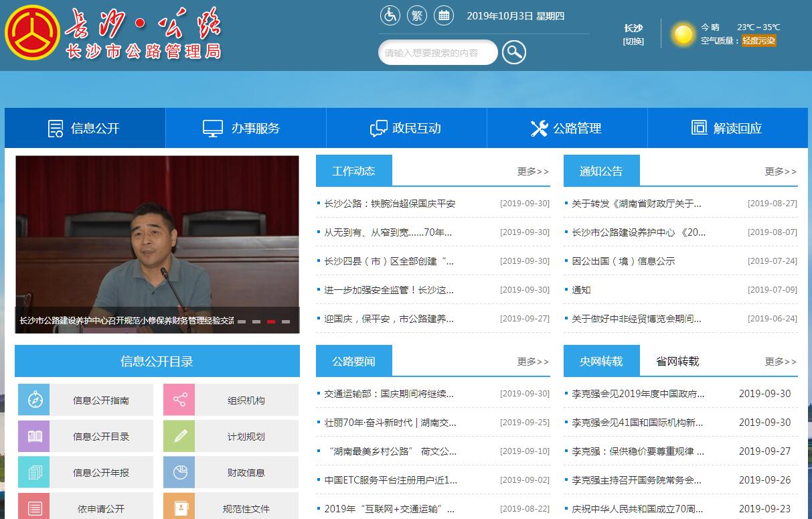Open article 长沙公路：铁腕治超保国庆平安

coord(390,204)
